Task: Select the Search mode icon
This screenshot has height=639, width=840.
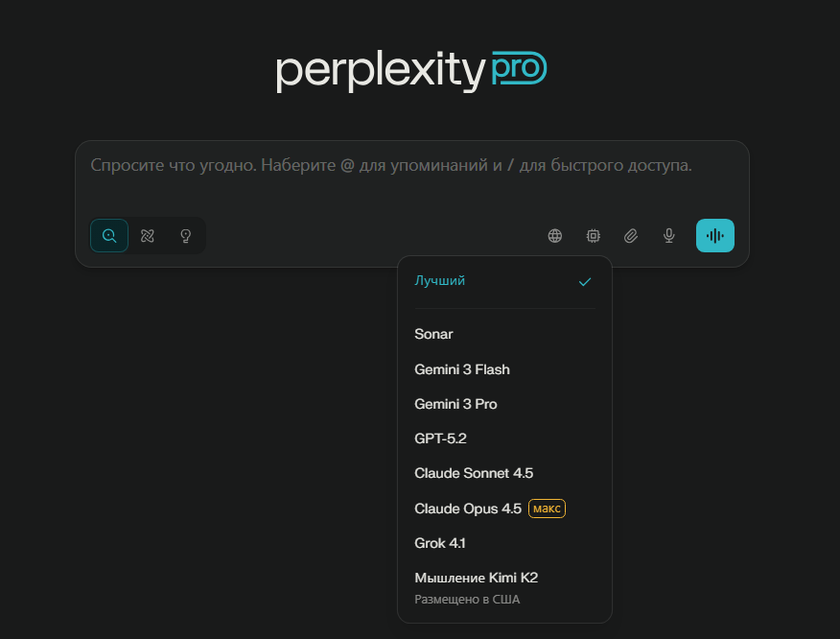Action: [109, 236]
